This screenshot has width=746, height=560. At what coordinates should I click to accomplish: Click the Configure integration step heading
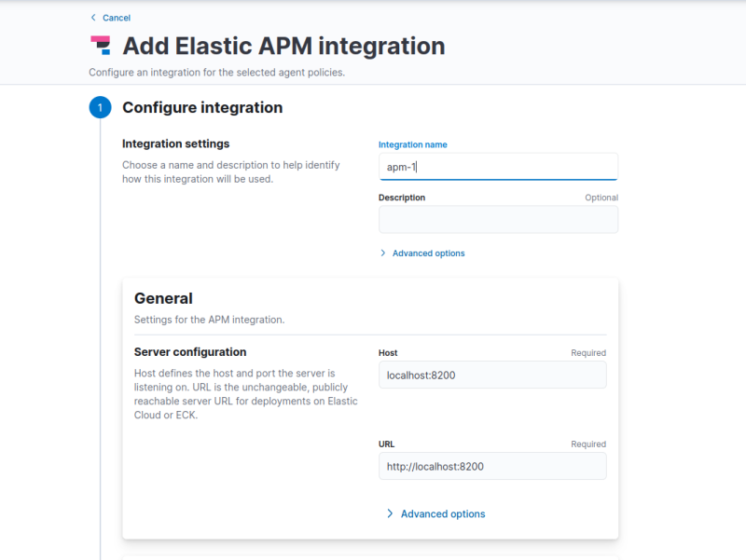202,108
